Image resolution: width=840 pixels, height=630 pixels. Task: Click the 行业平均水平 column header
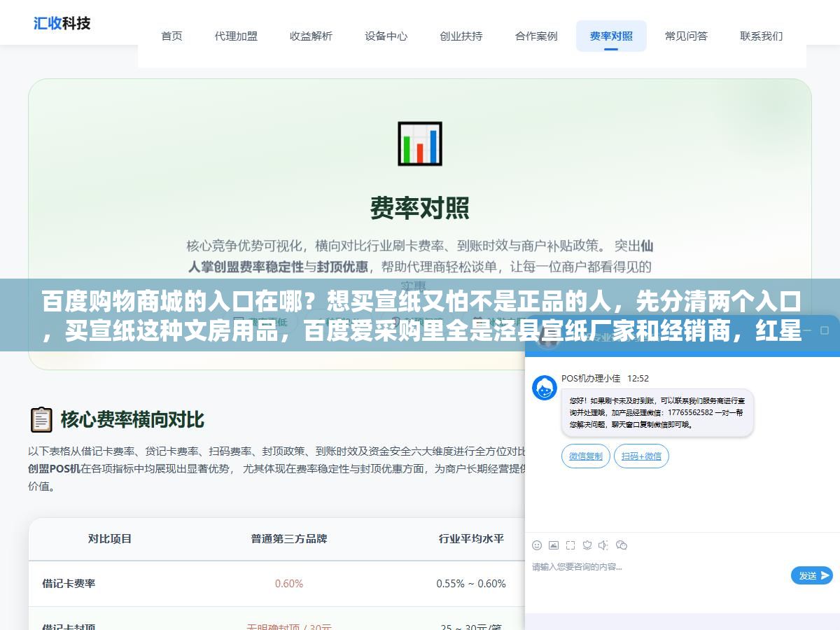tap(471, 538)
